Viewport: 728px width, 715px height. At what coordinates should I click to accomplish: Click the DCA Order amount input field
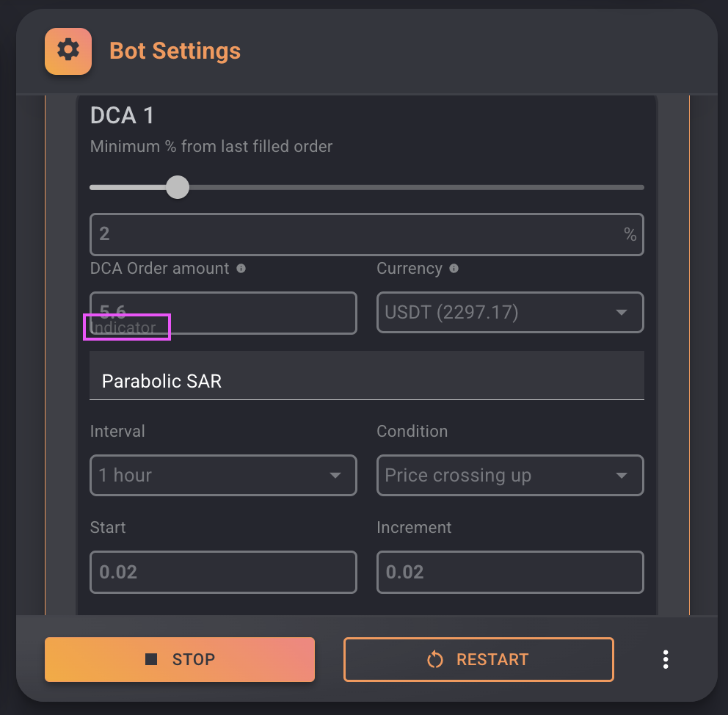pyautogui.click(x=223, y=313)
